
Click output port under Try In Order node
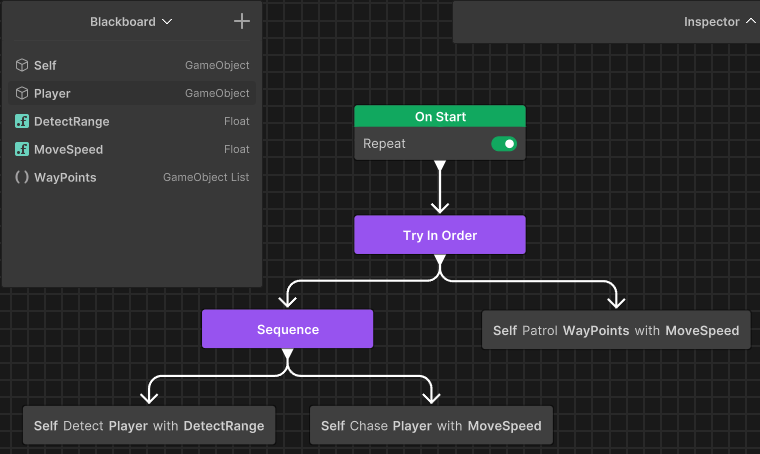point(440,259)
